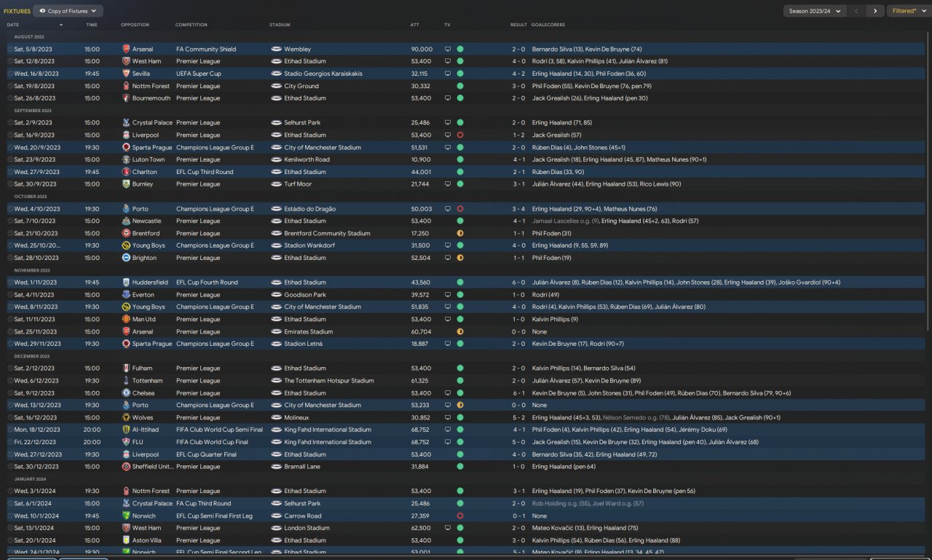Click the vertical scrollbar of the fixtures list

pyautogui.click(x=928, y=182)
